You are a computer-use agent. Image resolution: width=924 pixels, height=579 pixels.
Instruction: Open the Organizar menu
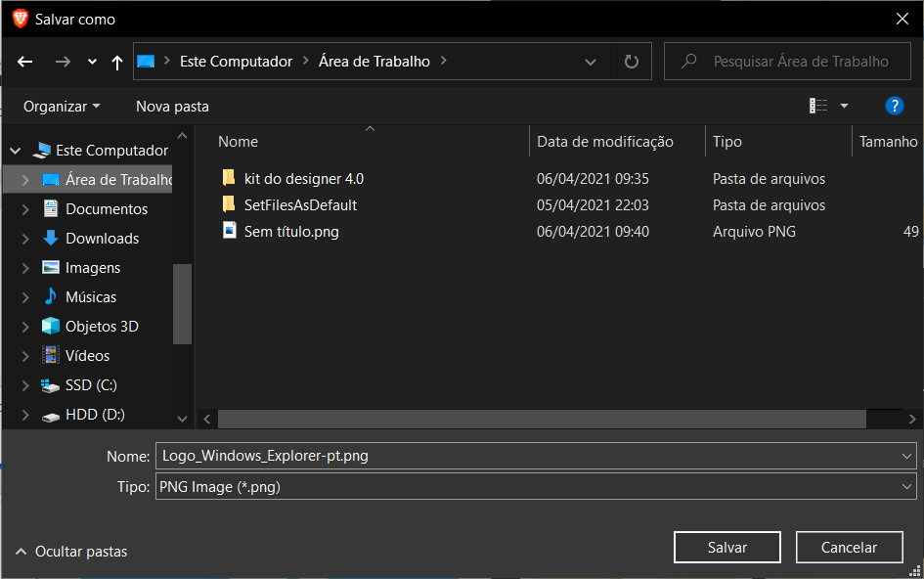[x=62, y=106]
